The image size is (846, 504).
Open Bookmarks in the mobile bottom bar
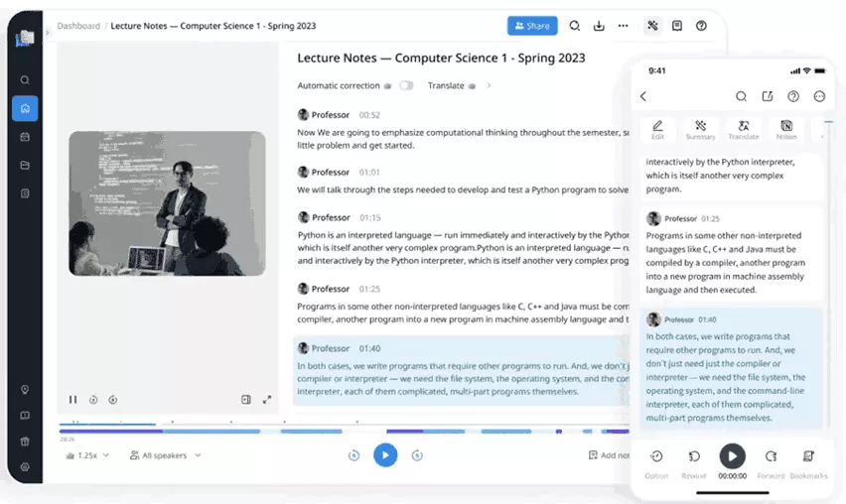point(808,463)
